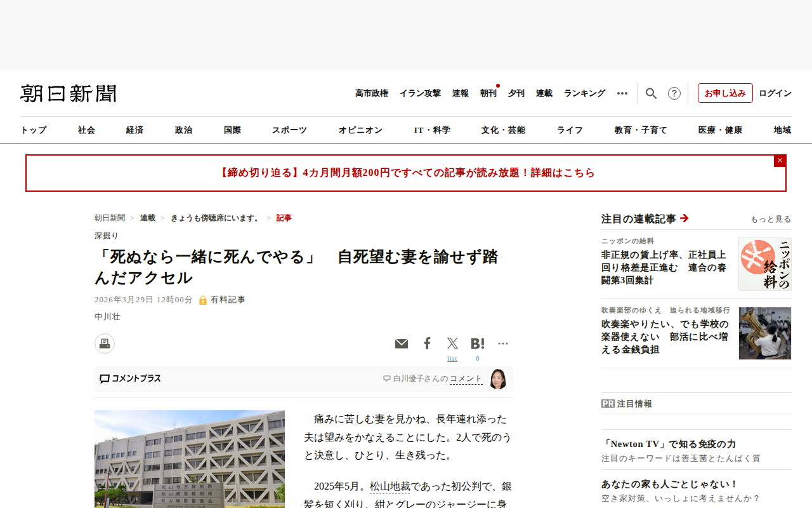Open the あなたの家も人ごとじゃない！ link
The image size is (812, 508).
[670, 485]
